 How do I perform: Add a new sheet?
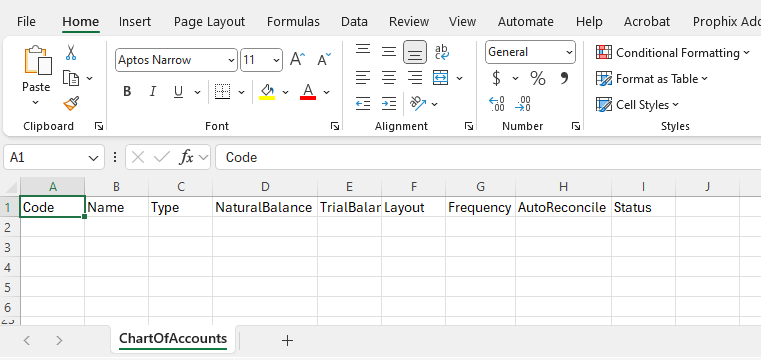[x=287, y=341]
